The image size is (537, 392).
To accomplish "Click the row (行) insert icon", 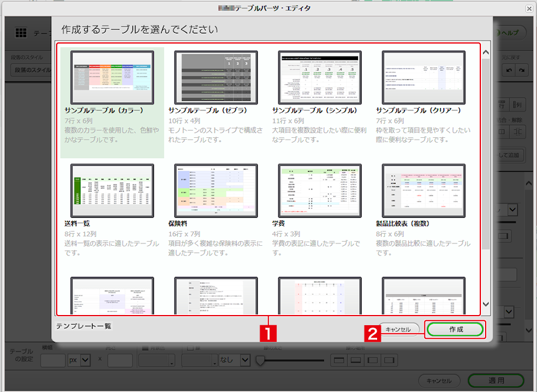I will coord(502,105).
